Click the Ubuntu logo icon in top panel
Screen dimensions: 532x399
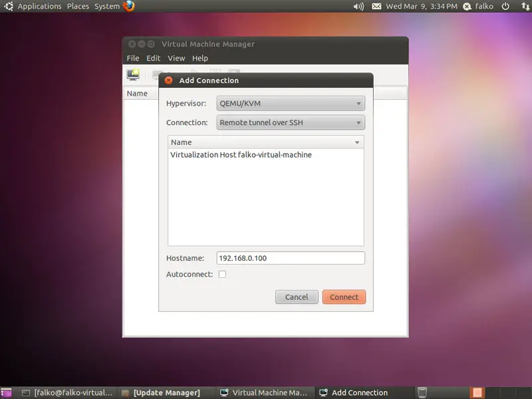(9, 6)
